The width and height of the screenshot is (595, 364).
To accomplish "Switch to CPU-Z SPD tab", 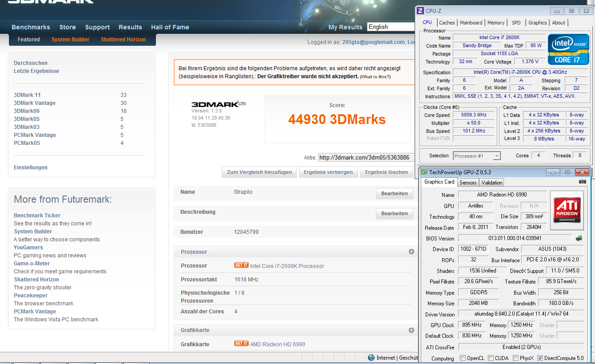I will click(x=516, y=23).
